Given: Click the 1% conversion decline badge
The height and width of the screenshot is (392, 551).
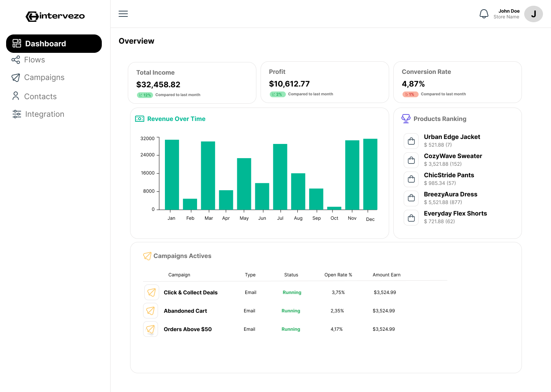Looking at the screenshot, I should [x=411, y=94].
